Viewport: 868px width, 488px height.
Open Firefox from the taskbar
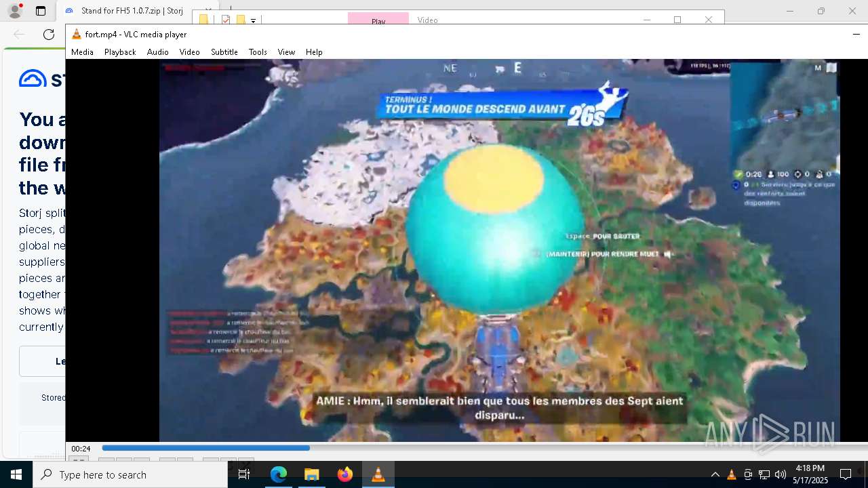pos(345,474)
